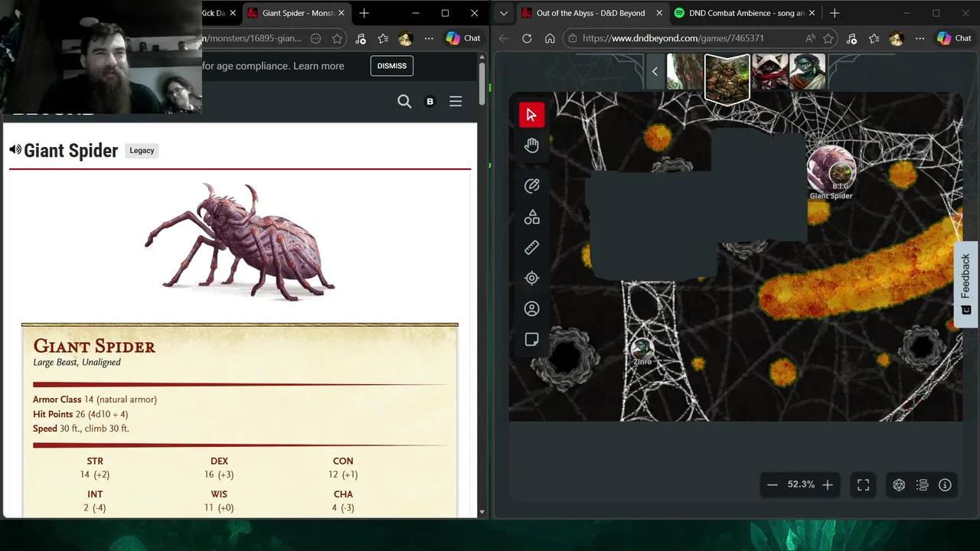Open the dice roller d20 icon
This screenshot has height=551, width=980.
click(899, 484)
